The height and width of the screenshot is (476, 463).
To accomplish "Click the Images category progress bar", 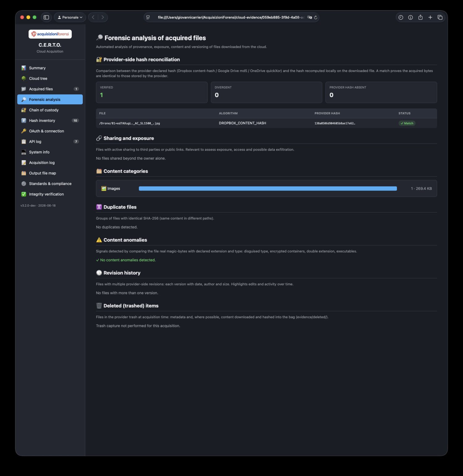I will 268,189.
